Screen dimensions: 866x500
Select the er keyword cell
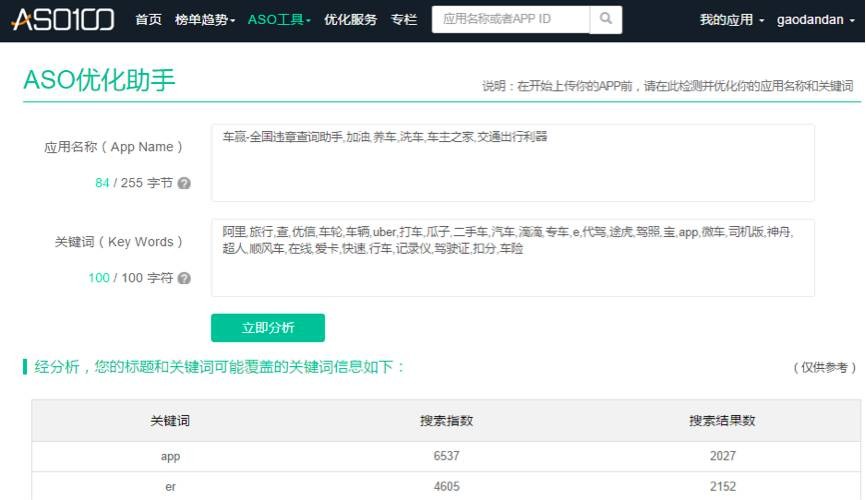point(170,487)
